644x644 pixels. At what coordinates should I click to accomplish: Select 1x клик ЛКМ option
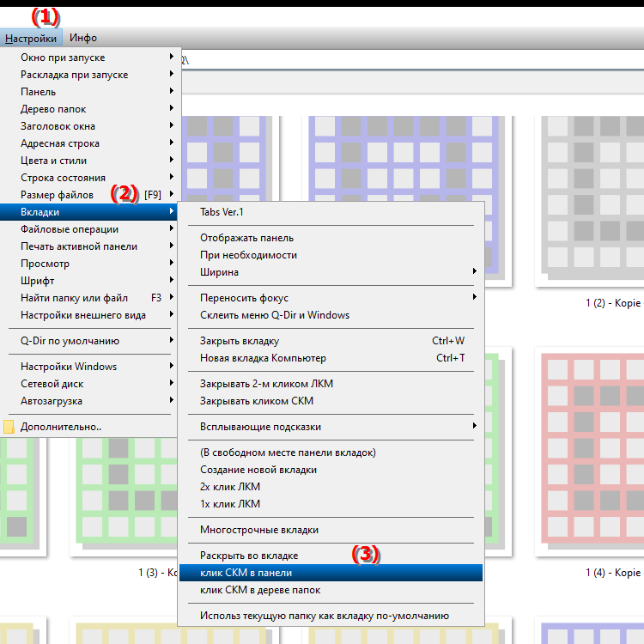tap(331, 504)
